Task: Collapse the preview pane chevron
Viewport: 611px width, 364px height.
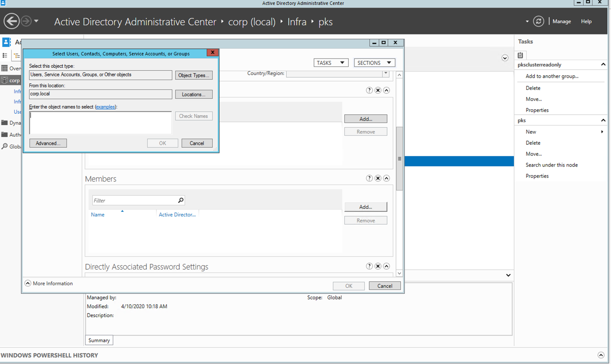Action: [x=508, y=275]
